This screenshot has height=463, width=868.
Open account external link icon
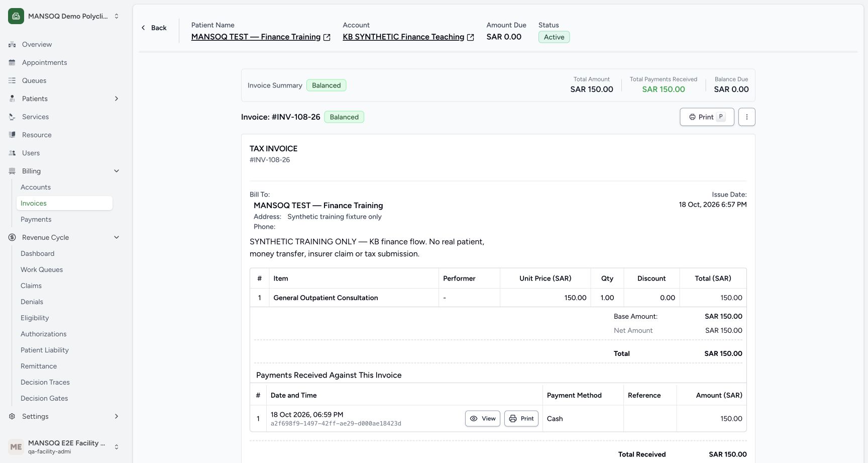pyautogui.click(x=471, y=37)
